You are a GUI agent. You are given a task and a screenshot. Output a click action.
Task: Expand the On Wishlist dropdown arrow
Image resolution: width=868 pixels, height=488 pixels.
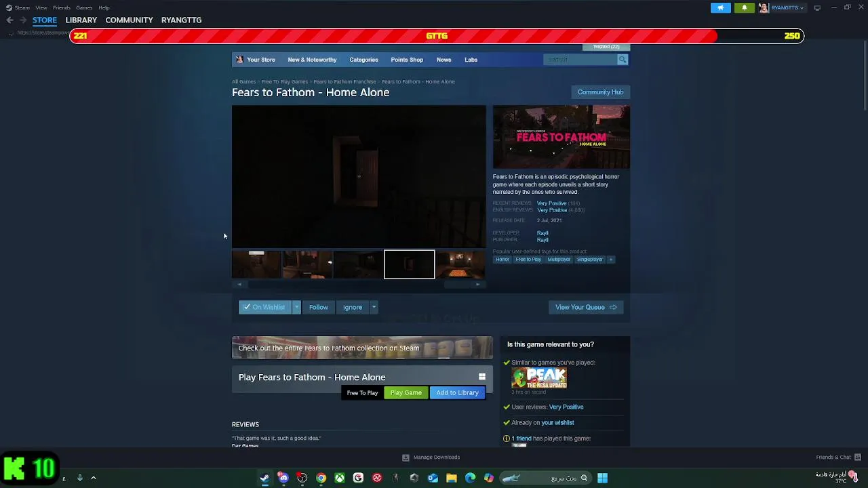296,307
